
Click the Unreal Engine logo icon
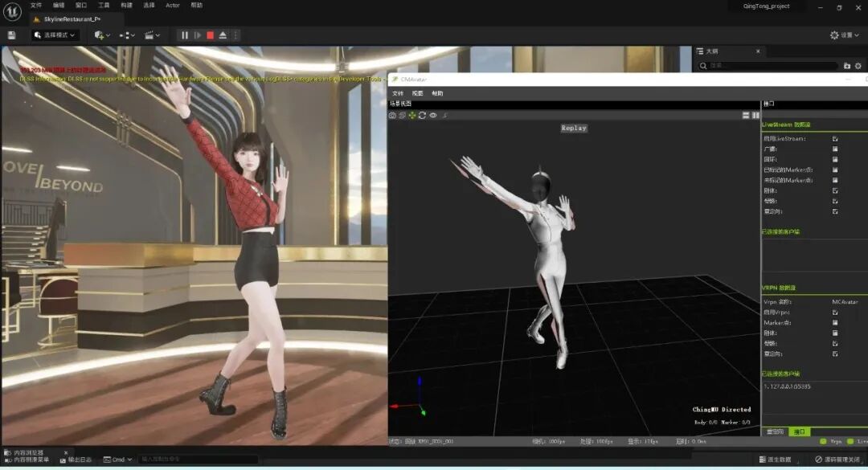pos(12,11)
